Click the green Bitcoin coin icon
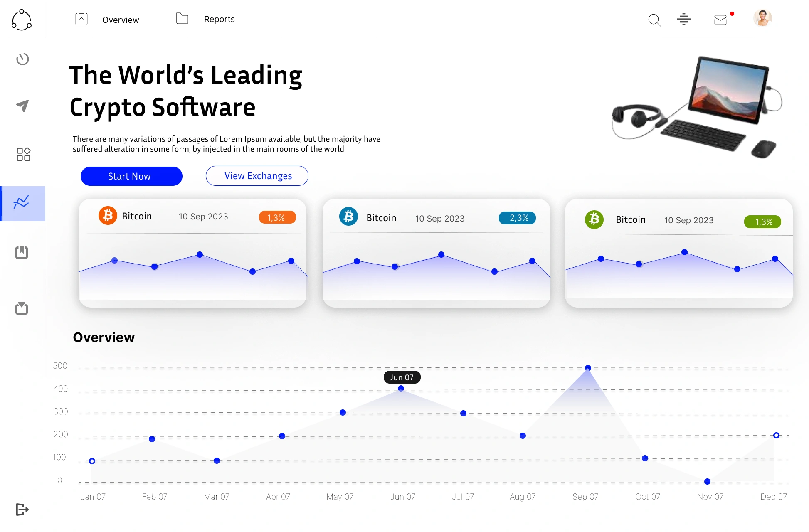Screen dimensions: 809x532 594,219
